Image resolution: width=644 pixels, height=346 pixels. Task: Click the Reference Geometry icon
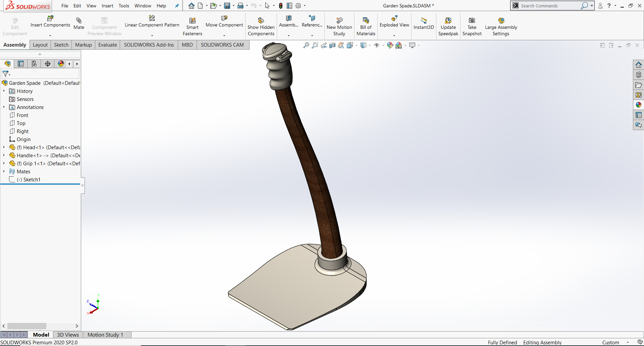(x=312, y=18)
